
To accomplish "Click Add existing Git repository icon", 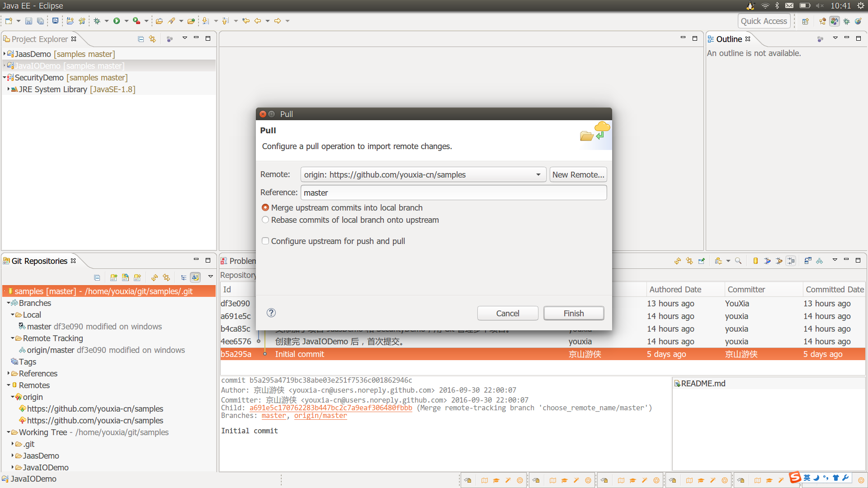I will [113, 277].
